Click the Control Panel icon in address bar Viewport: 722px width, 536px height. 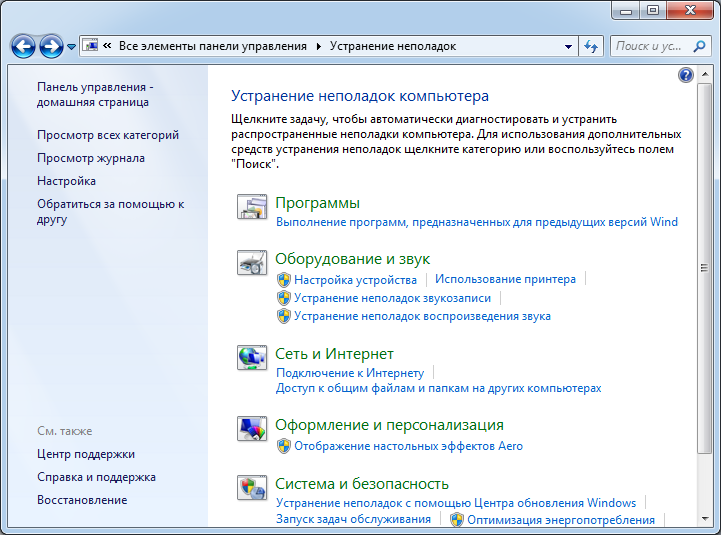[x=90, y=46]
